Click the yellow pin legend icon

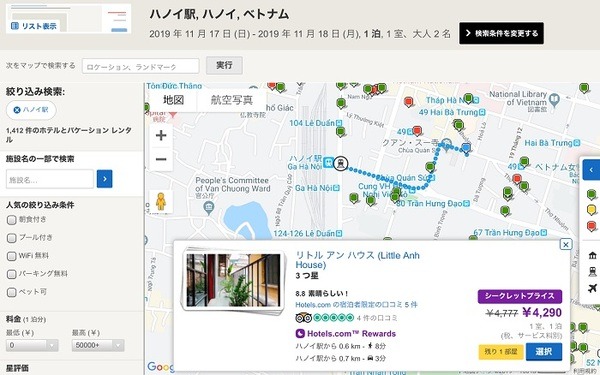[x=592, y=210]
